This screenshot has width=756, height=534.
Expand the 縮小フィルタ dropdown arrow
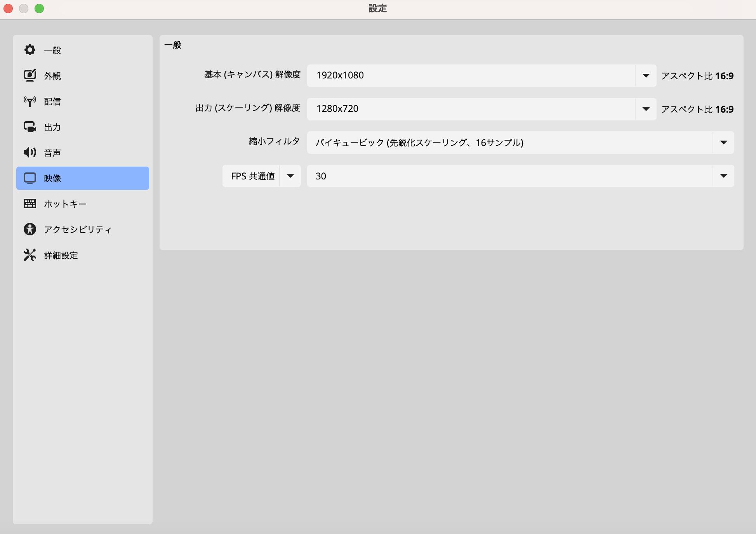[723, 143]
